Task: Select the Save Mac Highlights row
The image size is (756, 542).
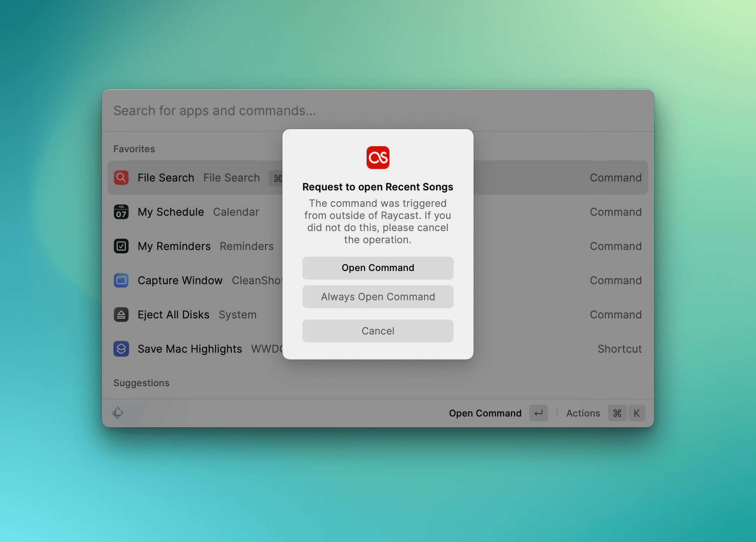Action: pyautogui.click(x=378, y=349)
